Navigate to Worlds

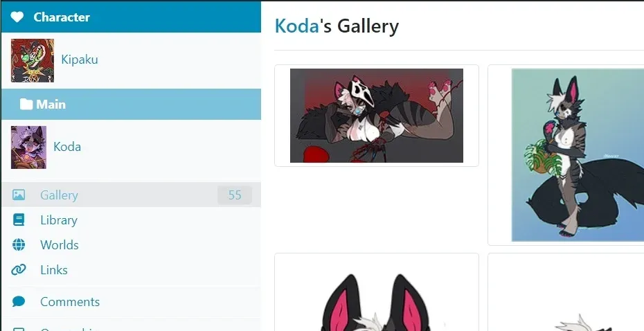(x=60, y=245)
